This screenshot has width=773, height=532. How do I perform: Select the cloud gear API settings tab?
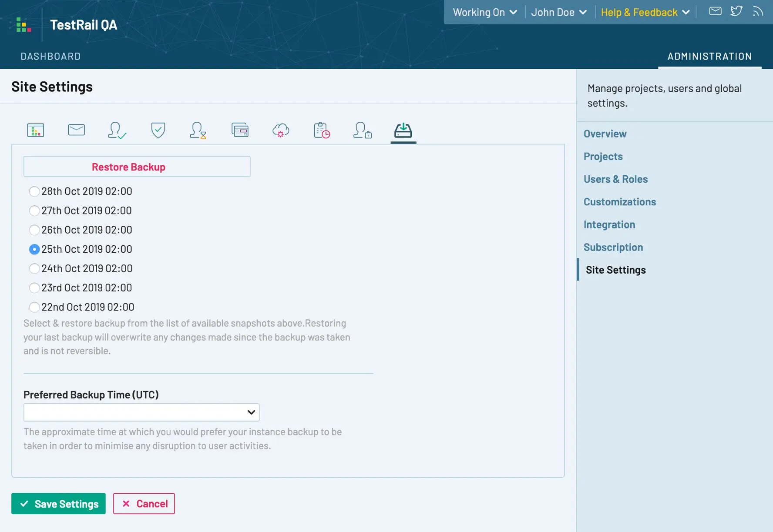(x=281, y=130)
